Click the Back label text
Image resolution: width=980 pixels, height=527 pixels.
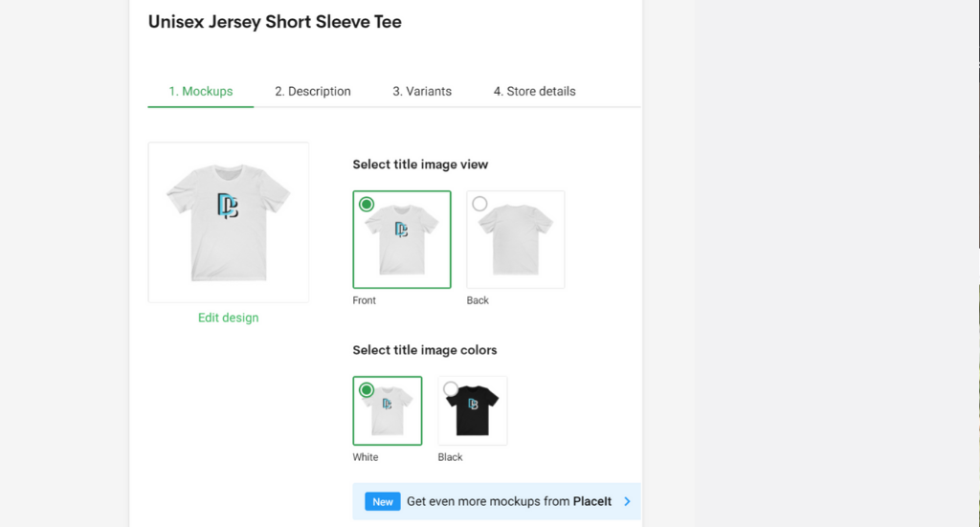[x=478, y=300]
